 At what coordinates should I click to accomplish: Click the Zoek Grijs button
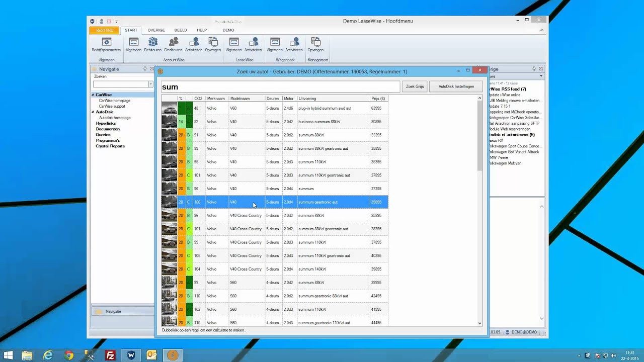click(x=415, y=86)
